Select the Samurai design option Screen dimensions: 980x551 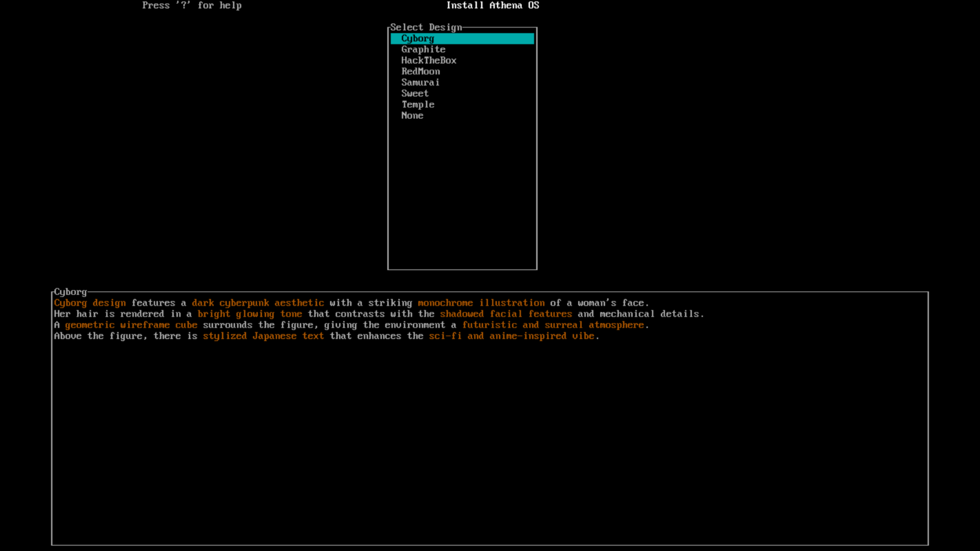[420, 82]
